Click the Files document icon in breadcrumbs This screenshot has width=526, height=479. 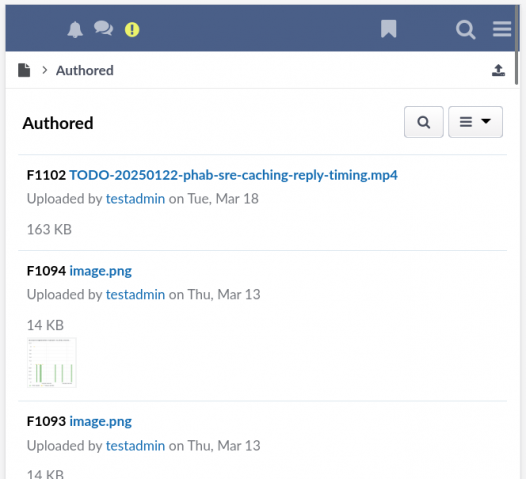point(24,70)
